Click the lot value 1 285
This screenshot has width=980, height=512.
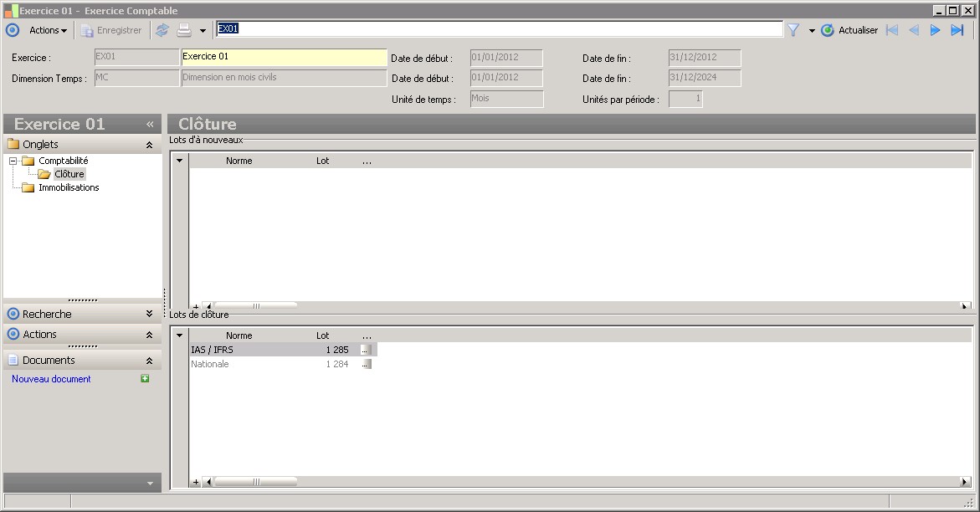[337, 350]
